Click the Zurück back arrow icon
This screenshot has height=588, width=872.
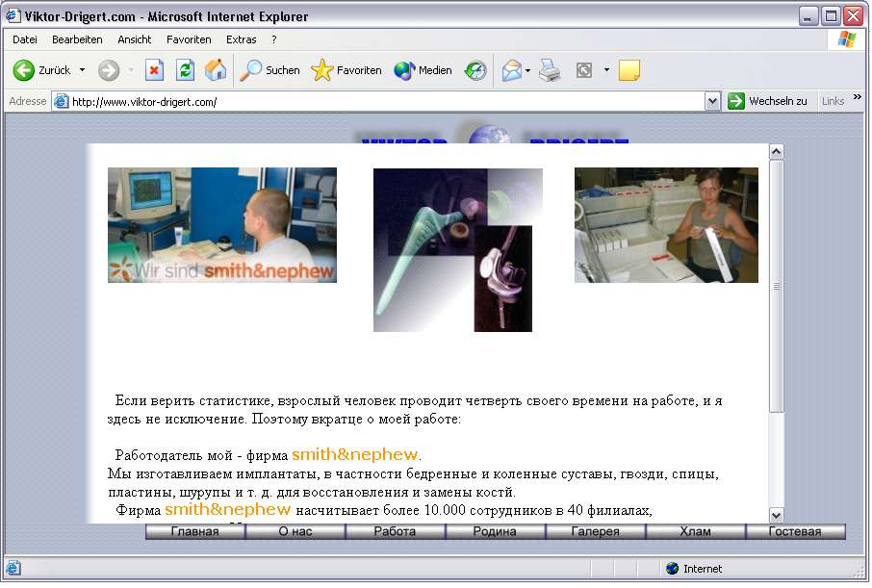tap(24, 70)
